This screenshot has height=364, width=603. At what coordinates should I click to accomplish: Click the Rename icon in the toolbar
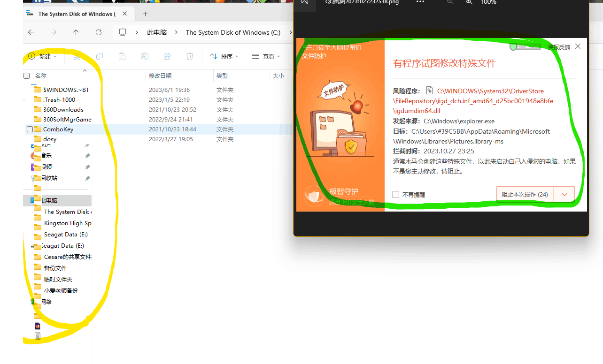[145, 56]
